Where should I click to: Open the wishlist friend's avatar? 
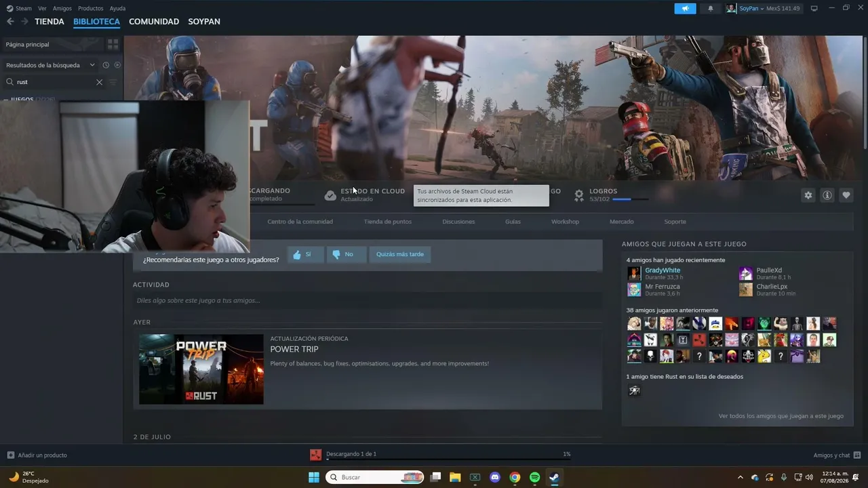click(634, 390)
